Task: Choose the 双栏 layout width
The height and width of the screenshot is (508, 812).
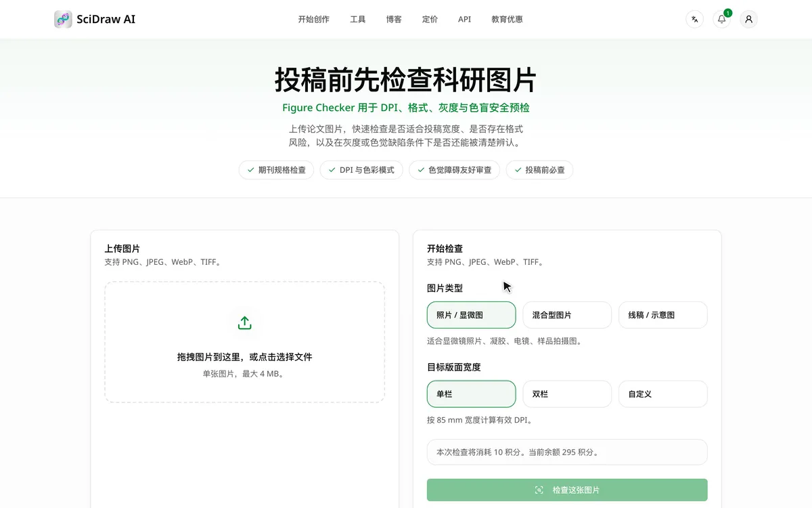Action: (x=567, y=394)
